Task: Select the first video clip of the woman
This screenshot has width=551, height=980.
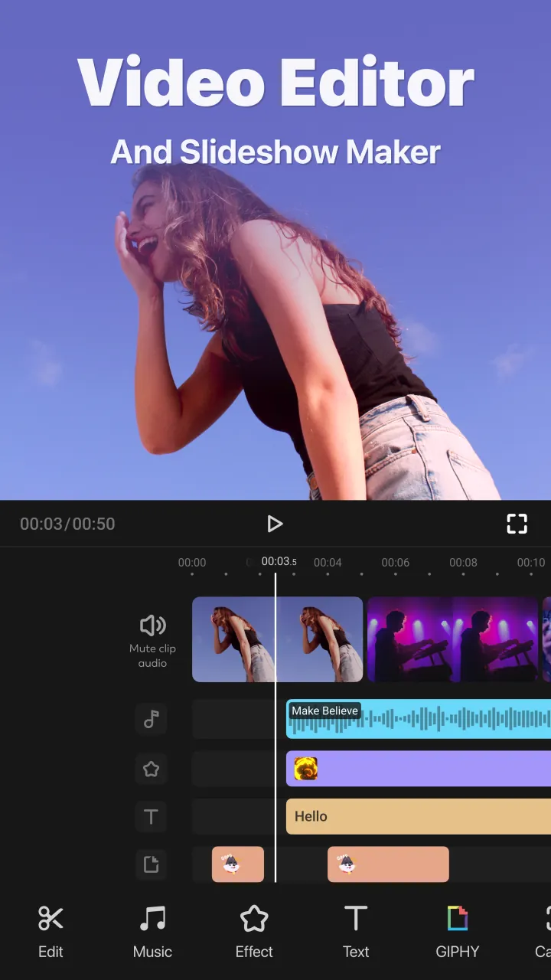Action: coord(277,639)
